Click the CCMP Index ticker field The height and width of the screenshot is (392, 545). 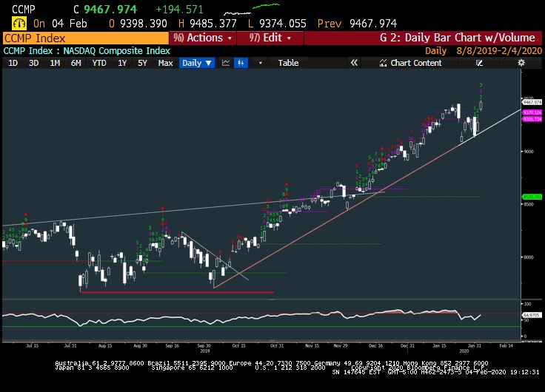(85, 38)
